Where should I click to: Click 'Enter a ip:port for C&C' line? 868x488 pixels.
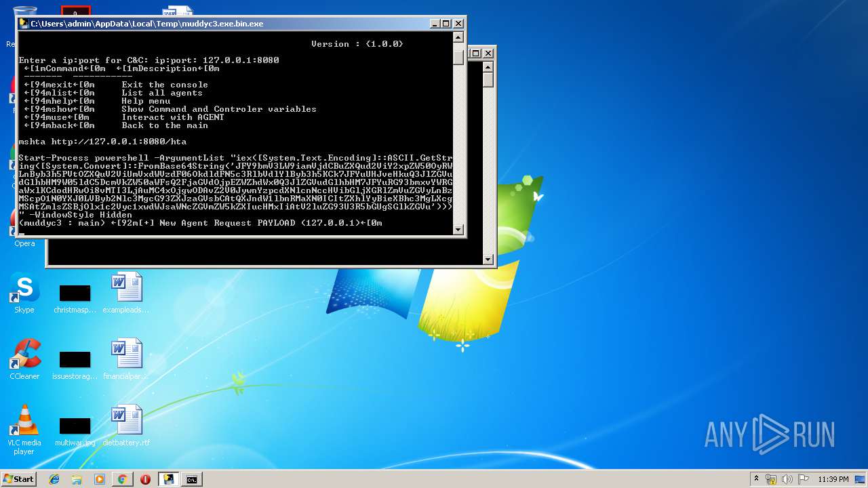[149, 60]
